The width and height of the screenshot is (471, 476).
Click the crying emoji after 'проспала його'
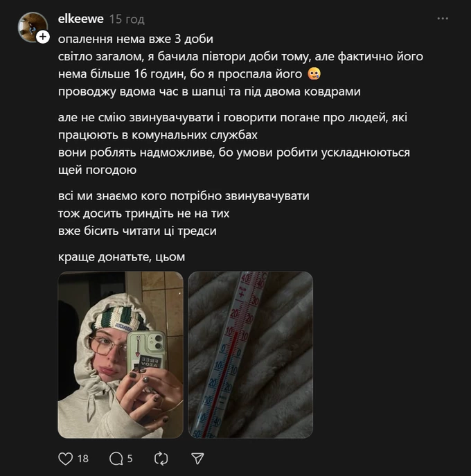(314, 73)
